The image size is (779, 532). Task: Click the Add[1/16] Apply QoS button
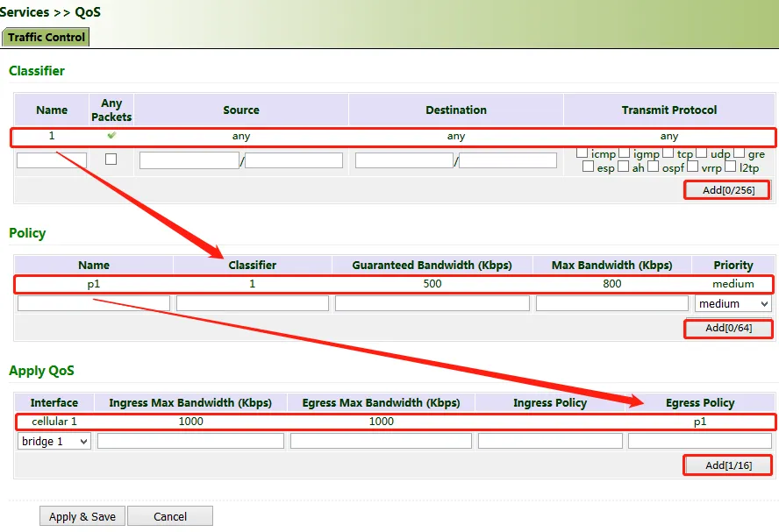click(728, 465)
